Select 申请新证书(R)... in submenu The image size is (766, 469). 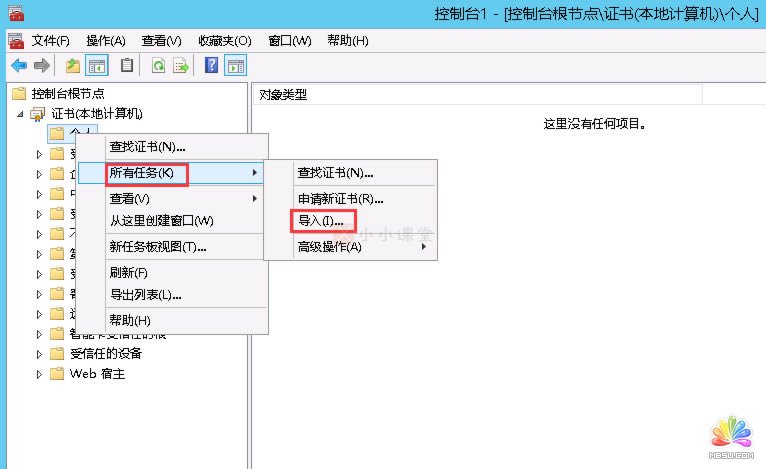(340, 198)
